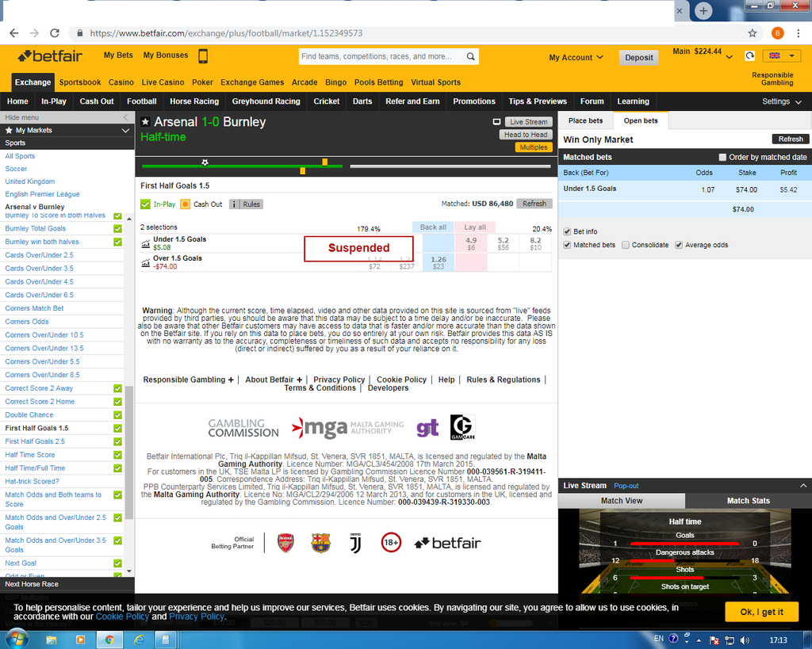
Task: Collapse the Live Stream panel chevron
Action: tap(802, 486)
